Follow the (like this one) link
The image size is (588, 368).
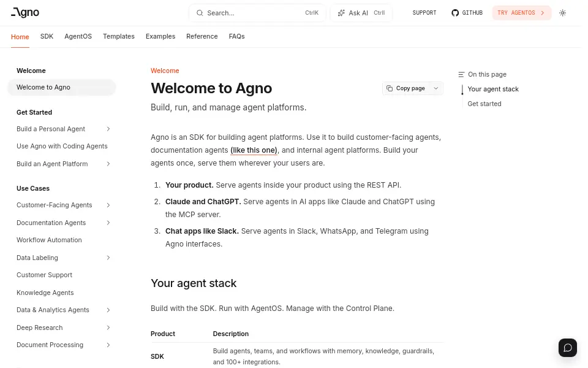pos(254,150)
